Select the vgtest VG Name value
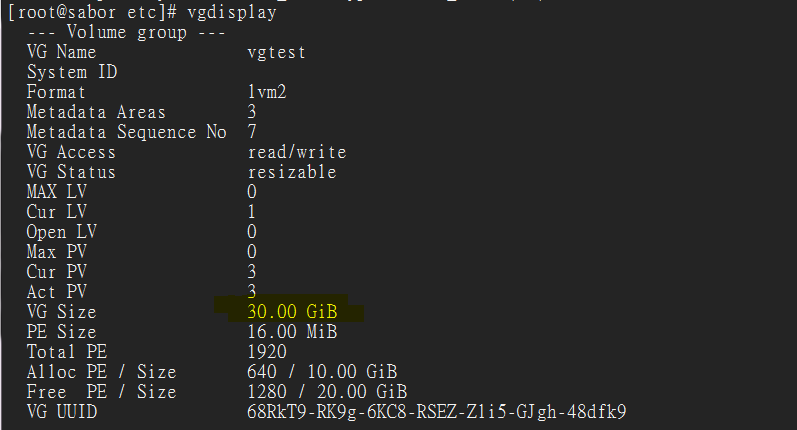The height and width of the screenshot is (430, 797). (277, 52)
